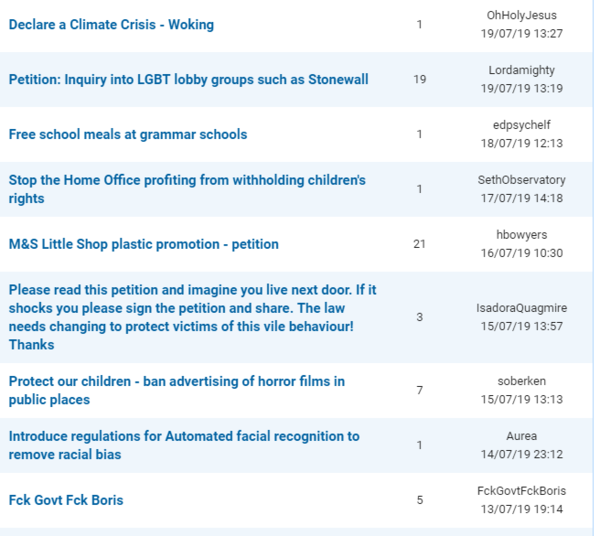Click the username soberken
Viewport: 600px width, 536px height.
522,381
